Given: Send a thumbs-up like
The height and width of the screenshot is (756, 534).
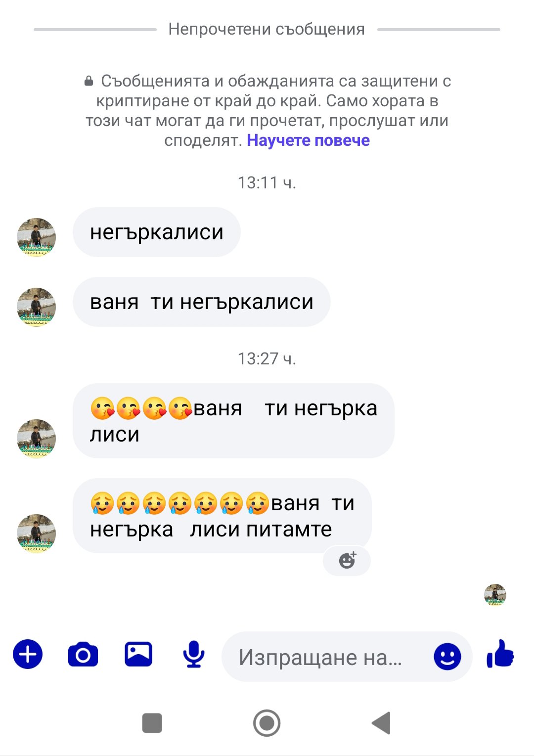Looking at the screenshot, I should coord(500,654).
